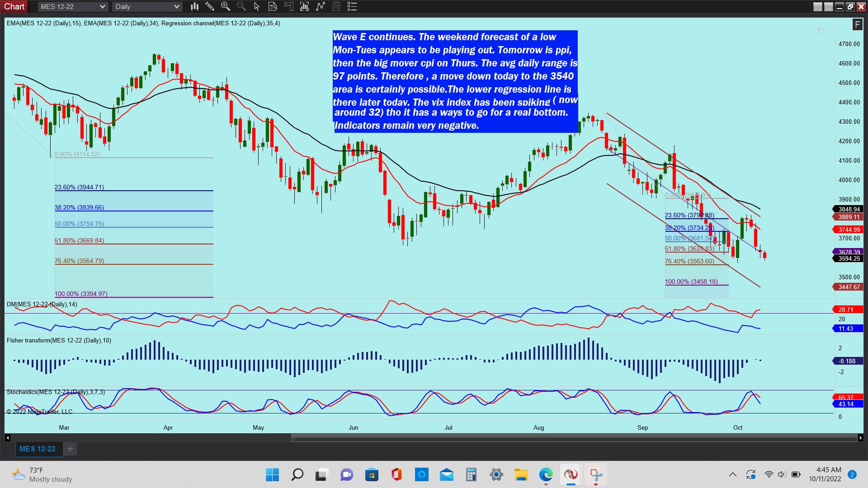Select the cursor pointer tool
868x488 pixels.
pos(257,6)
